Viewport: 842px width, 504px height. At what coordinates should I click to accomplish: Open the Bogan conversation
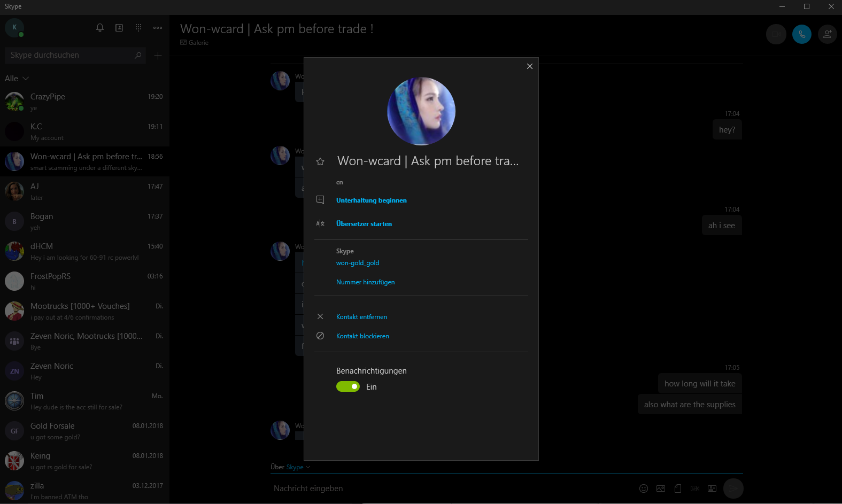tap(84, 221)
